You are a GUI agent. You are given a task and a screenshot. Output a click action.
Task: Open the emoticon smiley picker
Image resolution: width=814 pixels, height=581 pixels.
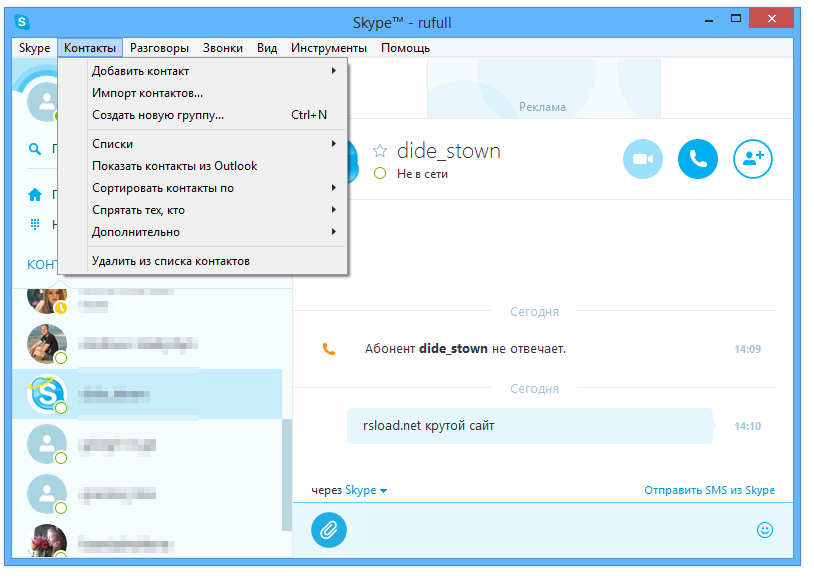pyautogui.click(x=765, y=530)
